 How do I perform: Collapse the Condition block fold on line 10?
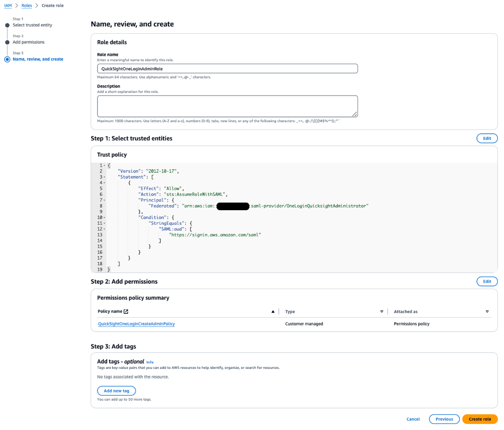104,217
